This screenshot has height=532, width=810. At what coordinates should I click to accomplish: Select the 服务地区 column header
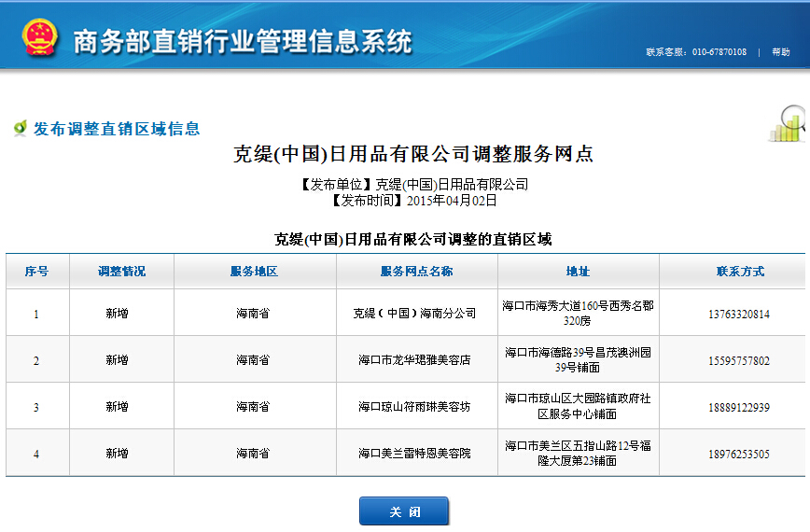(254, 272)
